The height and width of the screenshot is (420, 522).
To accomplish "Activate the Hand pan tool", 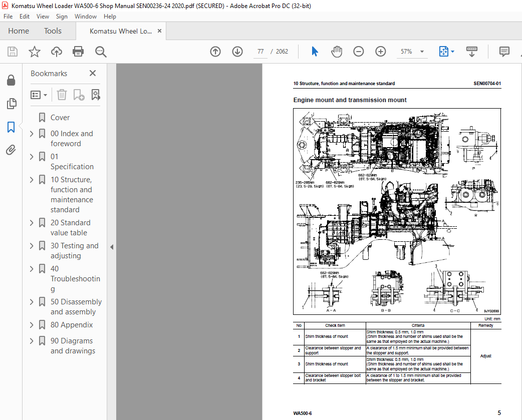I will [x=337, y=52].
